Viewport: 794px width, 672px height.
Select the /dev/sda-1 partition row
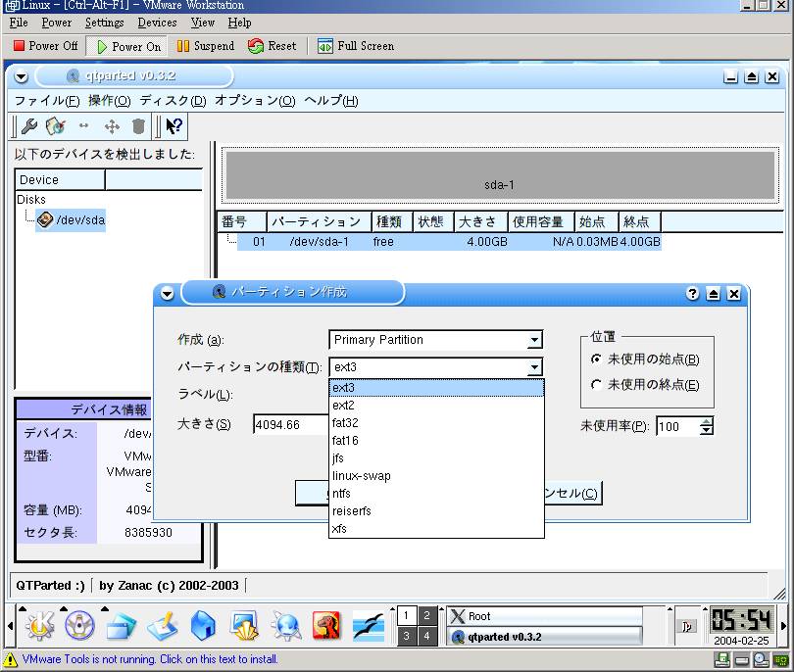tap(449, 242)
